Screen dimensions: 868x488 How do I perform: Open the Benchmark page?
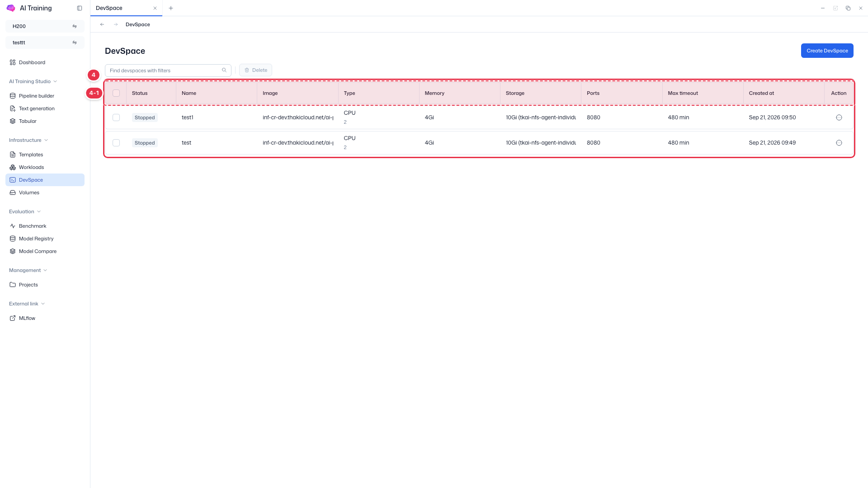[x=45, y=226]
